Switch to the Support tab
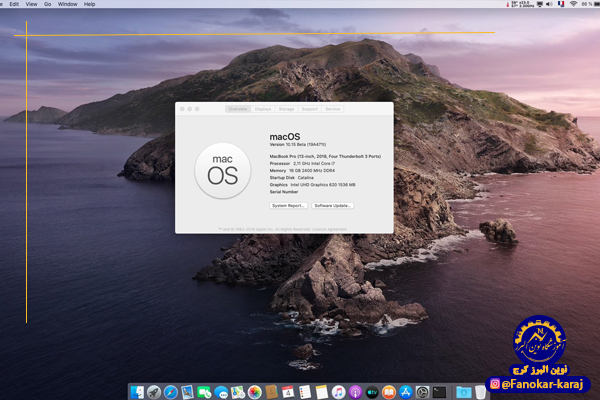 [310, 109]
